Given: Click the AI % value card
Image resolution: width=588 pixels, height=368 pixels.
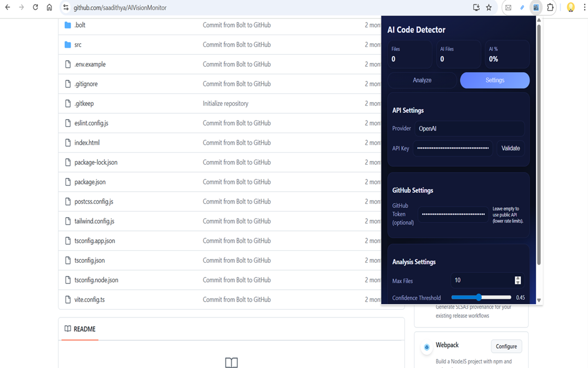Looking at the screenshot, I should (507, 54).
